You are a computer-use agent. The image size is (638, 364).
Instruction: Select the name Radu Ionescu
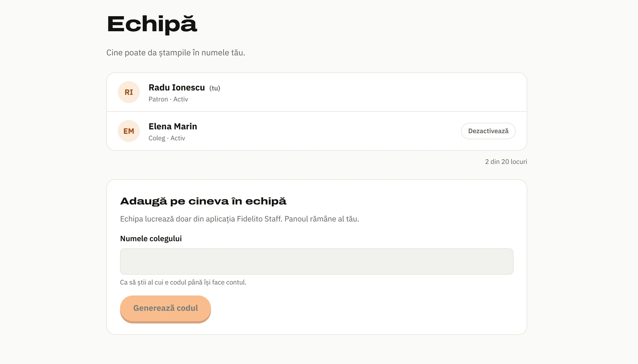click(x=177, y=87)
